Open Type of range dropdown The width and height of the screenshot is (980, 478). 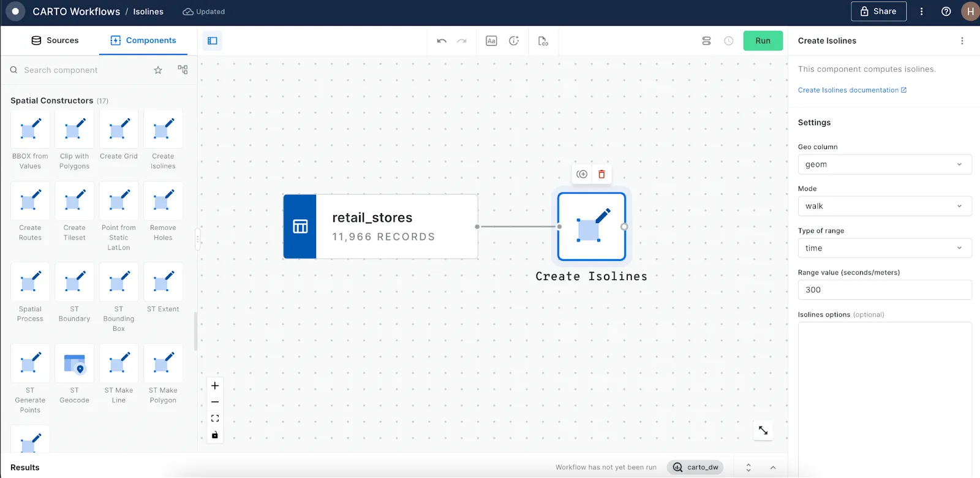click(x=884, y=248)
